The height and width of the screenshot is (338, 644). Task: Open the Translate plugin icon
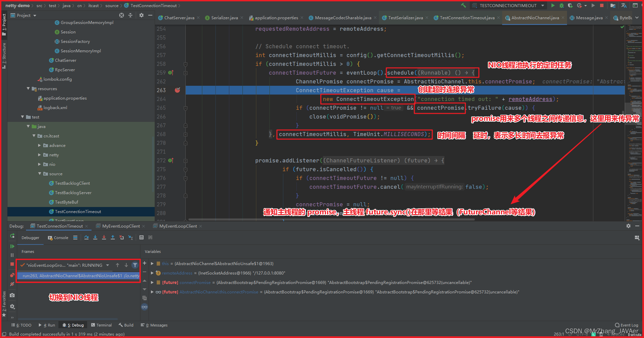click(624, 5)
